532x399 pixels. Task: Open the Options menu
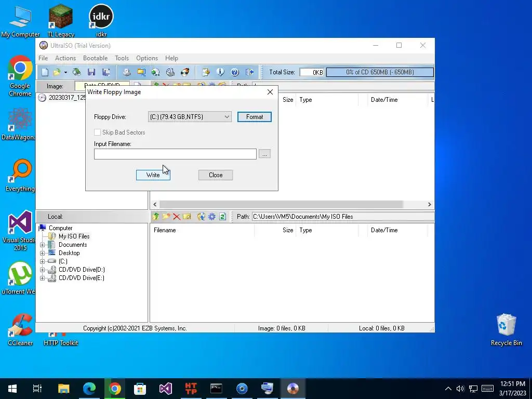(x=147, y=58)
